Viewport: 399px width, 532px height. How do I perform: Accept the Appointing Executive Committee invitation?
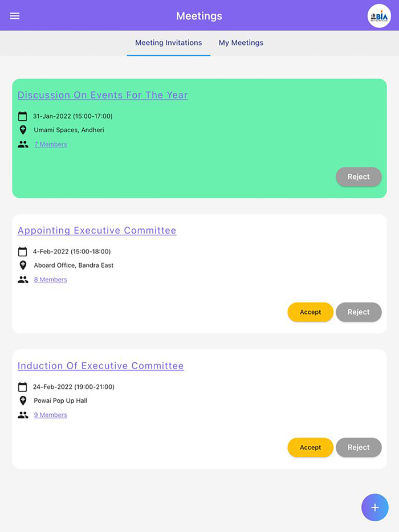(x=310, y=312)
